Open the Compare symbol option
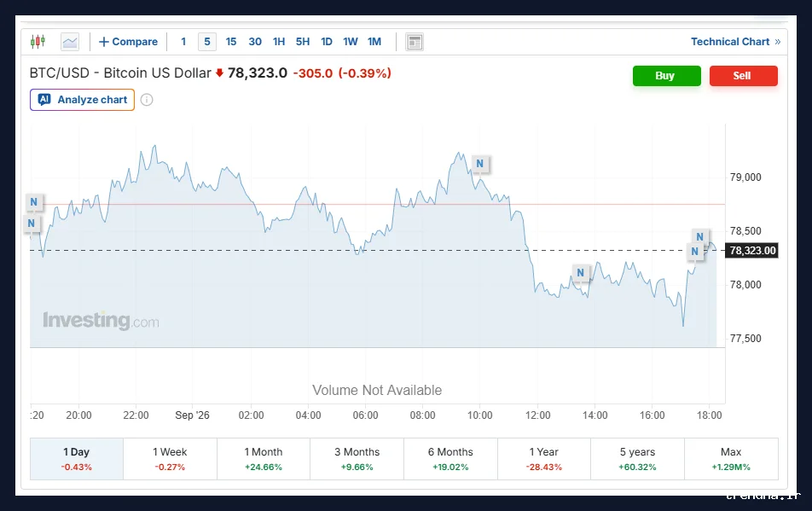 pos(129,42)
